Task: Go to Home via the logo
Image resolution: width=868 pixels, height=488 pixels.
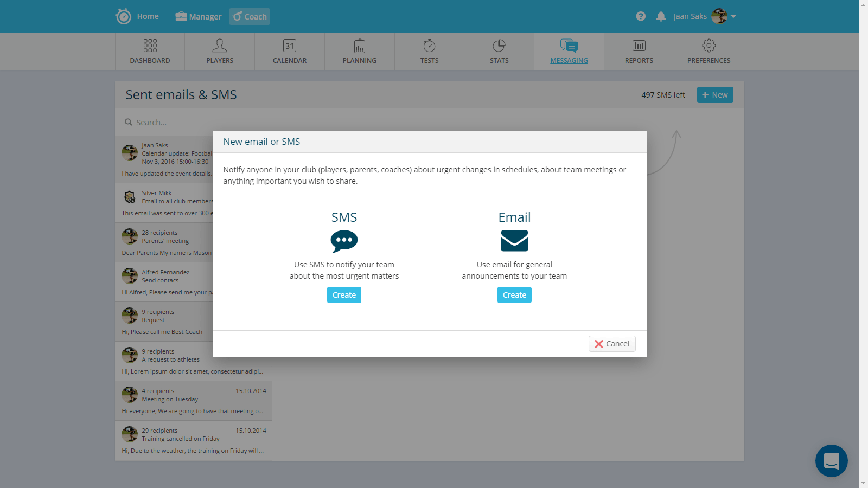Action: coord(124,16)
